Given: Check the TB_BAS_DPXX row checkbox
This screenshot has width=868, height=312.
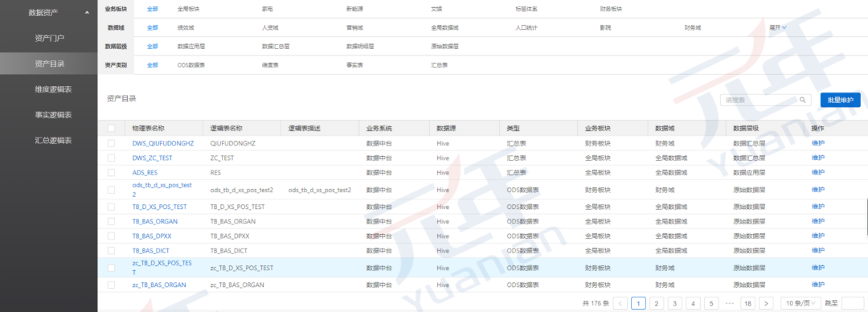Looking at the screenshot, I should click(x=112, y=236).
